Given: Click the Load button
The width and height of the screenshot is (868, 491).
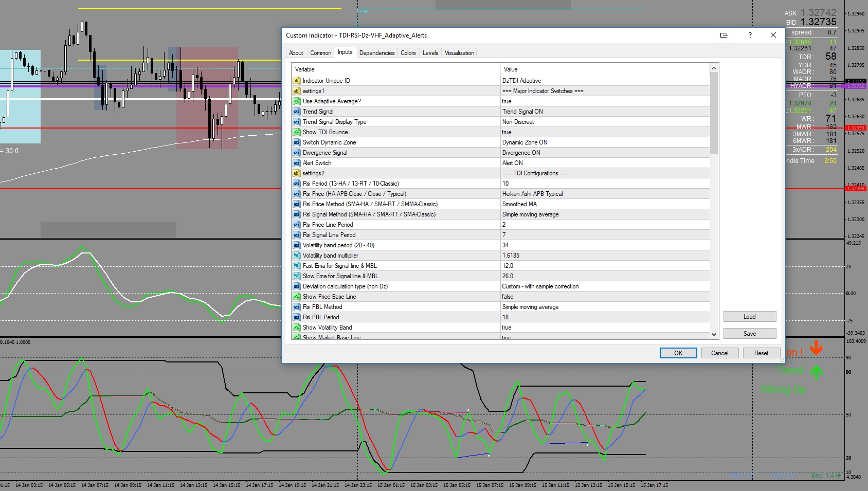Looking at the screenshot, I should (x=749, y=317).
